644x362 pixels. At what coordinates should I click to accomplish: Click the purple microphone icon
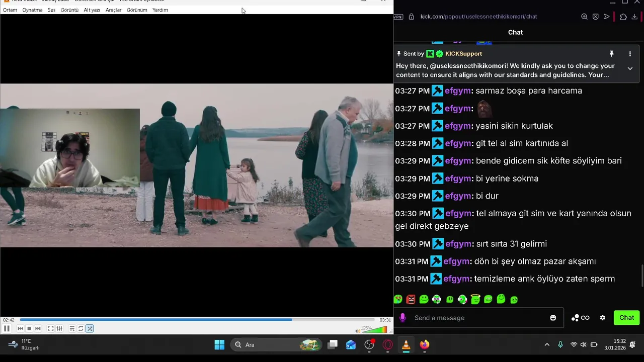pos(403,318)
